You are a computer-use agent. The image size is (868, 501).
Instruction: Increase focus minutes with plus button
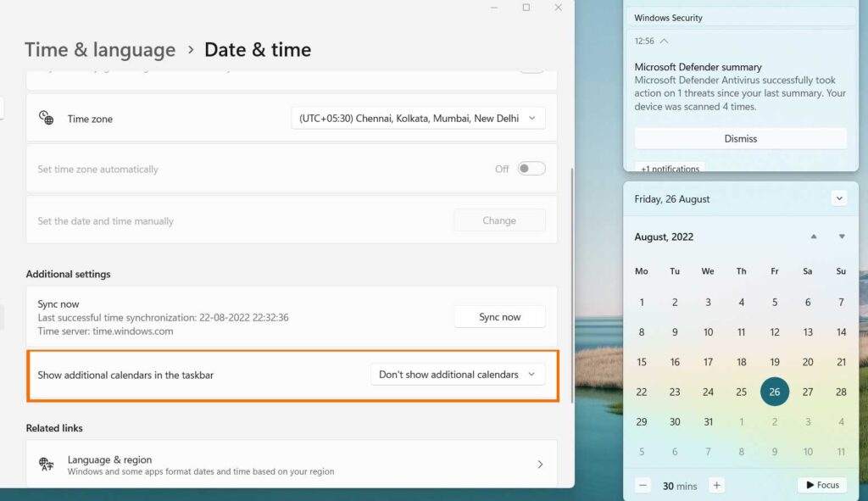(x=717, y=486)
